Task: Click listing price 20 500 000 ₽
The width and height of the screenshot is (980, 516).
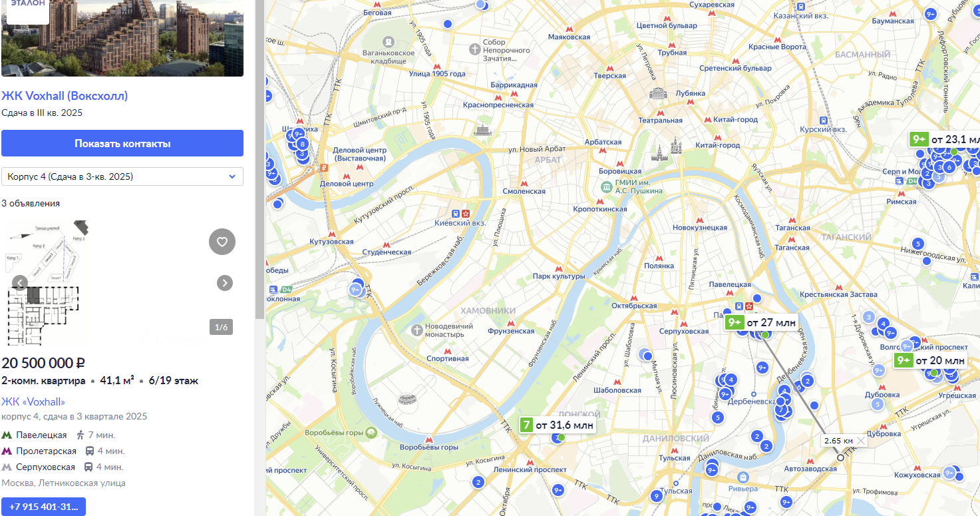Action: click(43, 364)
